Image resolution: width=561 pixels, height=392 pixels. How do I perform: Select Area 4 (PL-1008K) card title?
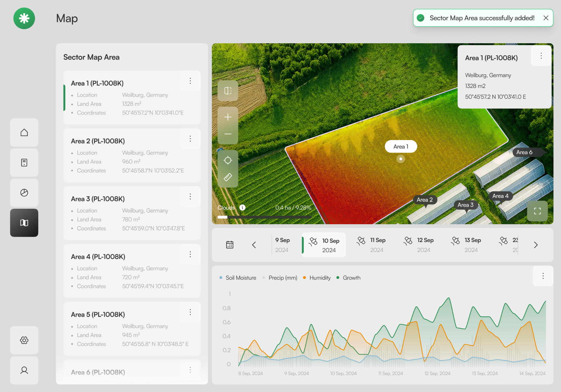pyautogui.click(x=98, y=257)
